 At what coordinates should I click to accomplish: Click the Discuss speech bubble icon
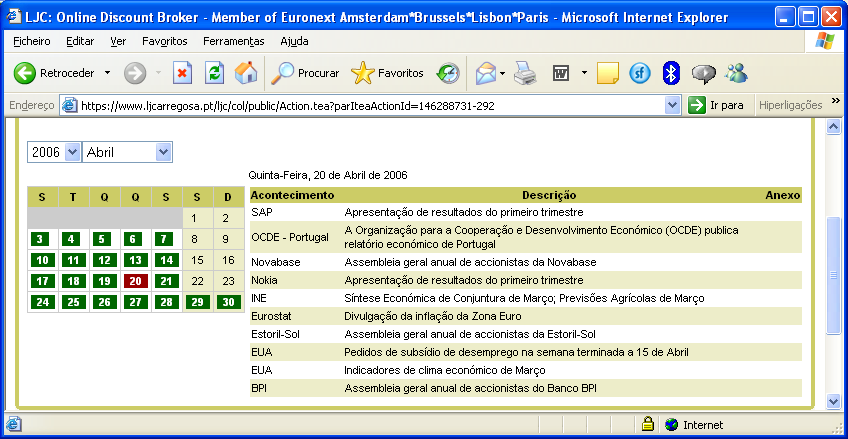(704, 74)
